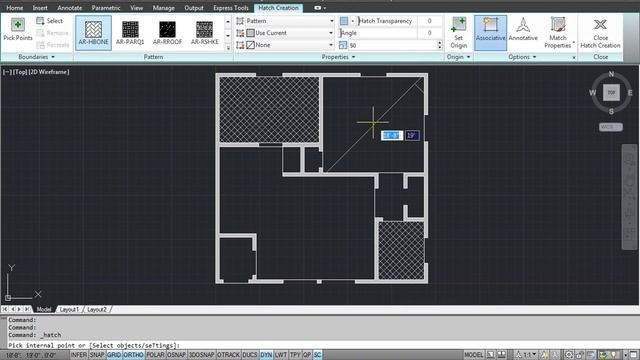The image size is (640, 360).
Task: Choose the AR-RROOF hatch pattern
Action: click(167, 33)
